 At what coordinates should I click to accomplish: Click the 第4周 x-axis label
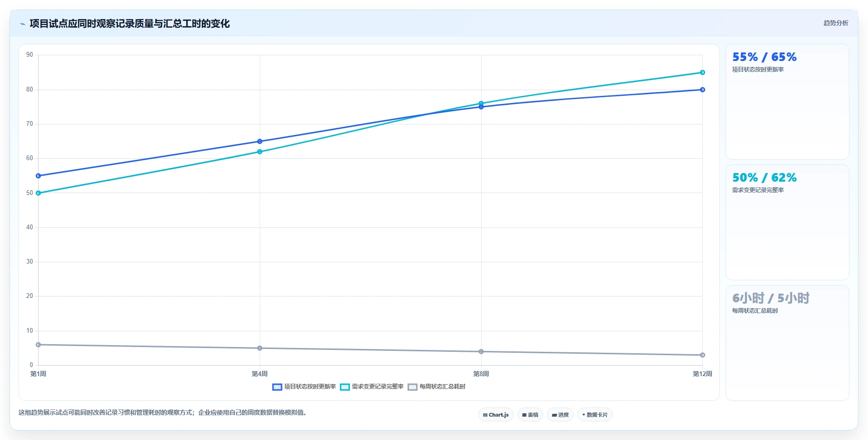click(260, 374)
